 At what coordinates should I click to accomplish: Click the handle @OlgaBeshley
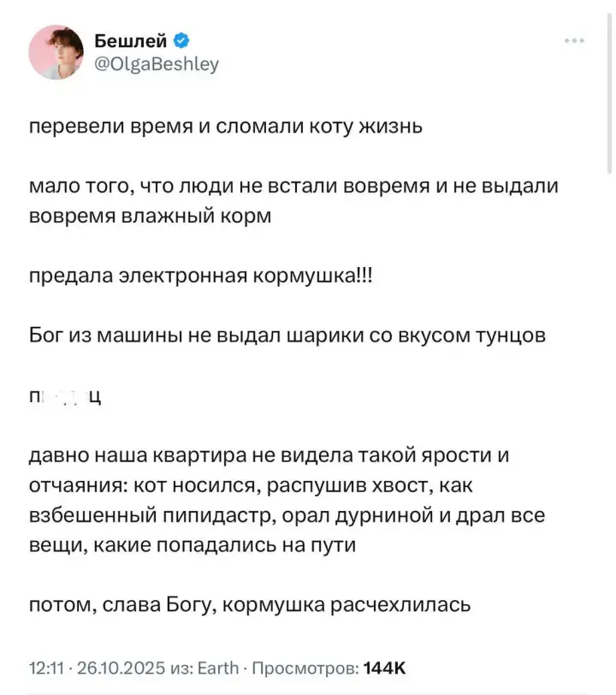click(x=158, y=62)
